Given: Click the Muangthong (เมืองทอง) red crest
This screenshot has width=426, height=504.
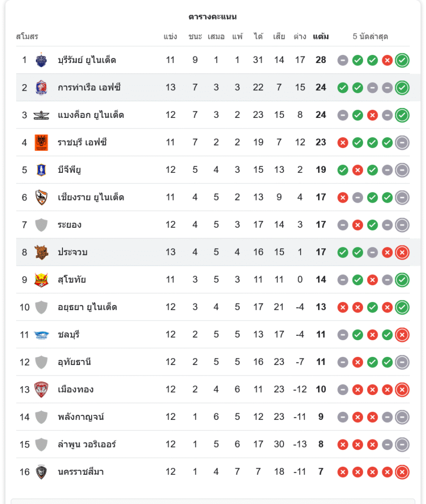Looking at the screenshot, I should pyautogui.click(x=41, y=390).
